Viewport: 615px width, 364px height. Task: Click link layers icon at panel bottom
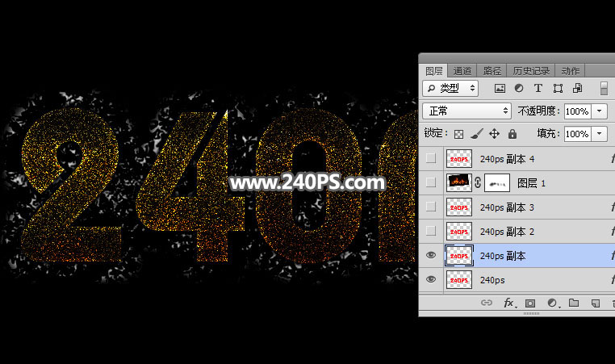pyautogui.click(x=487, y=303)
